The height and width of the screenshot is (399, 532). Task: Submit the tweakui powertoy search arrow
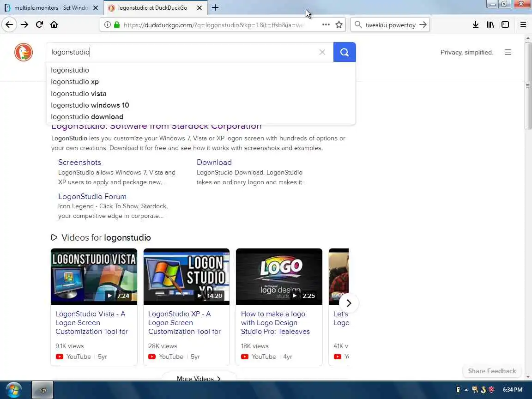pos(423,25)
